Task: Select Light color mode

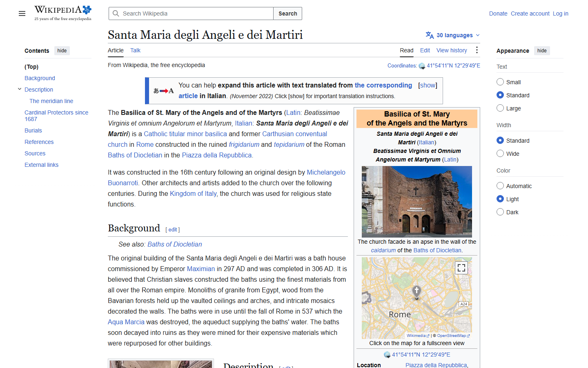Action: click(x=500, y=199)
